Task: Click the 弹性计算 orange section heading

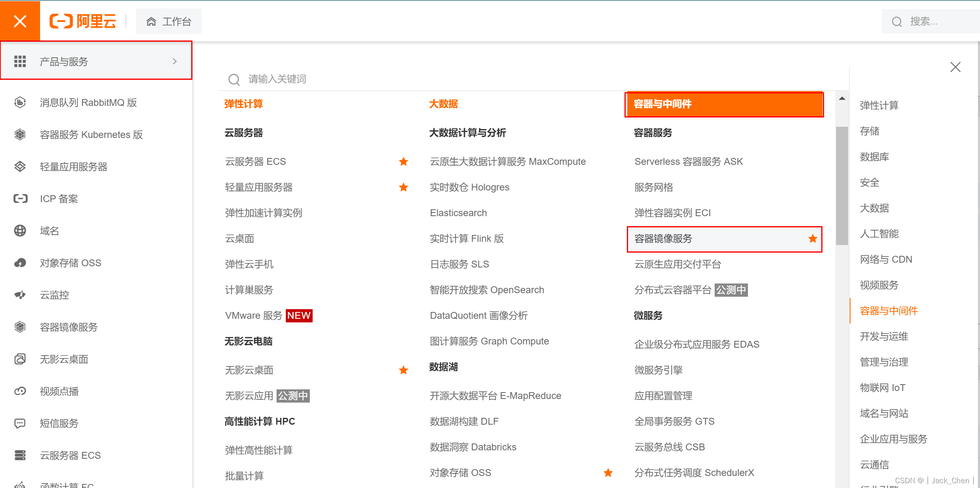Action: 243,104
